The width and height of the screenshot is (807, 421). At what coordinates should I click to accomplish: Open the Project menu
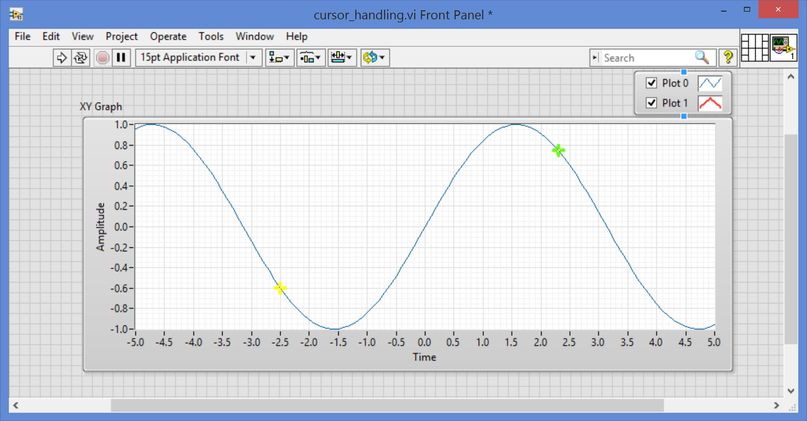pos(121,37)
